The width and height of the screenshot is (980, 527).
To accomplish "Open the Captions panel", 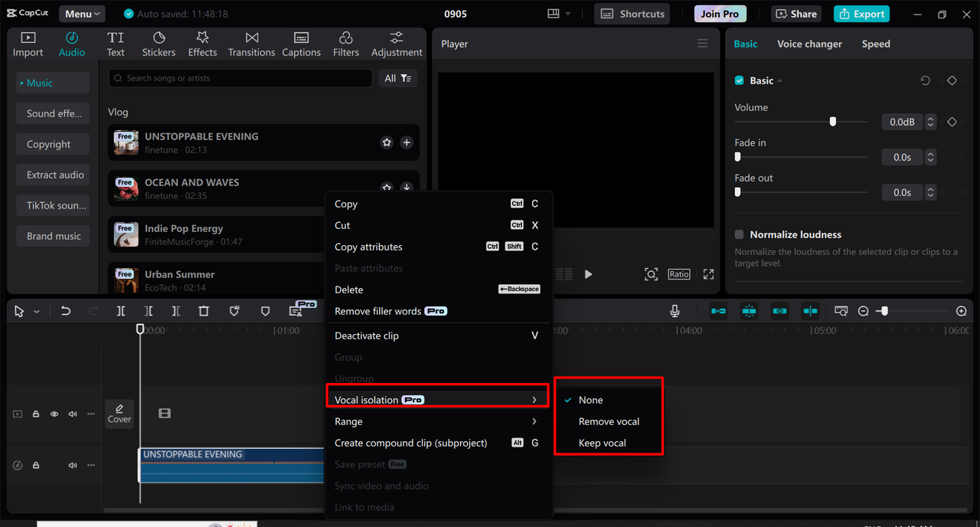I will pos(301,44).
